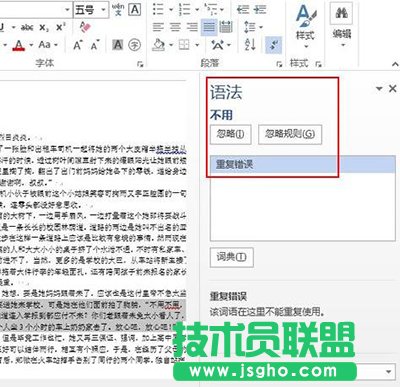Click the character border icon
This screenshot has height=387, width=400.
135,10
